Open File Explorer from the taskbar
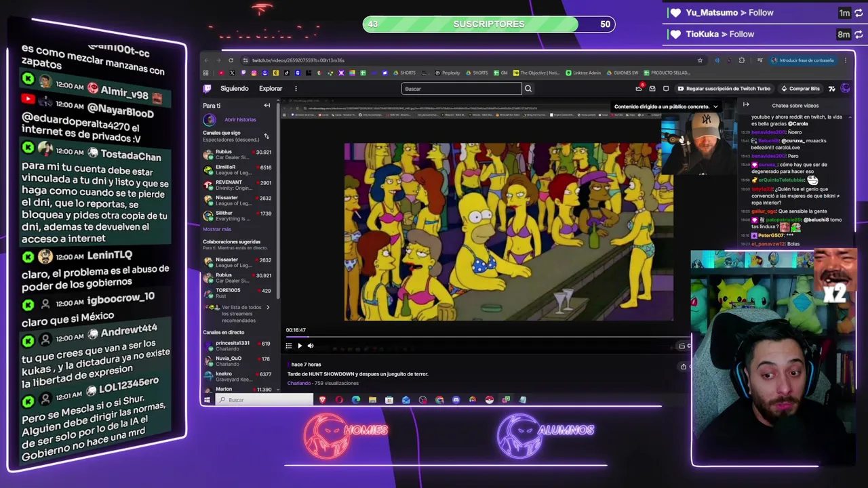 [x=372, y=400]
